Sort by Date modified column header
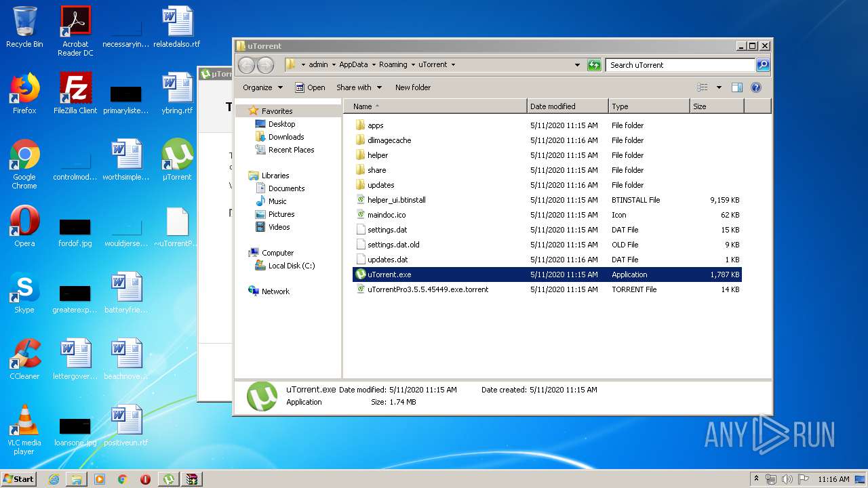The height and width of the screenshot is (488, 868). [568, 106]
